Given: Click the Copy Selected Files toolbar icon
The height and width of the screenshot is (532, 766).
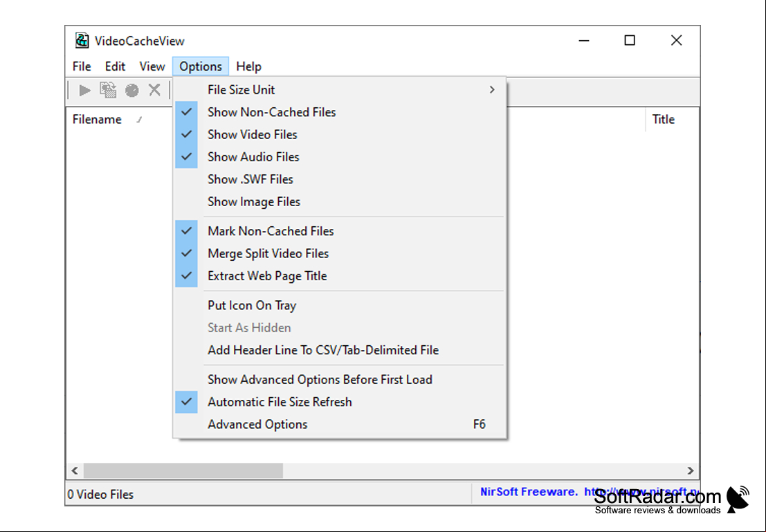Looking at the screenshot, I should coord(108,91).
